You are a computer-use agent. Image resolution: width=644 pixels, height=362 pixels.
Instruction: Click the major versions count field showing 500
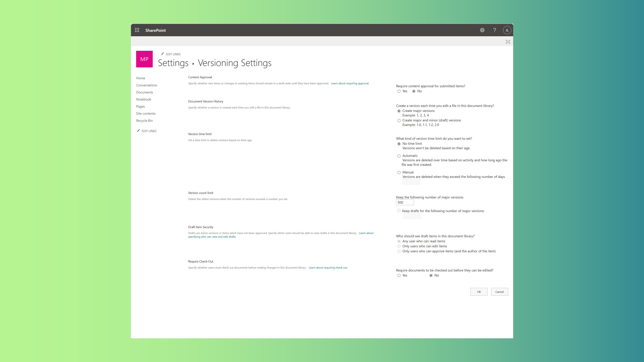point(405,202)
